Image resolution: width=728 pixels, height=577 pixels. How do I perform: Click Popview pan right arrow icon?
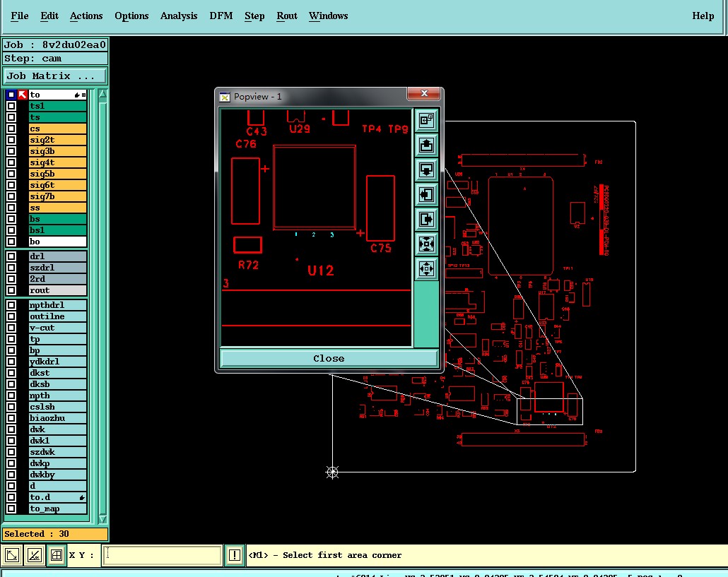point(426,220)
